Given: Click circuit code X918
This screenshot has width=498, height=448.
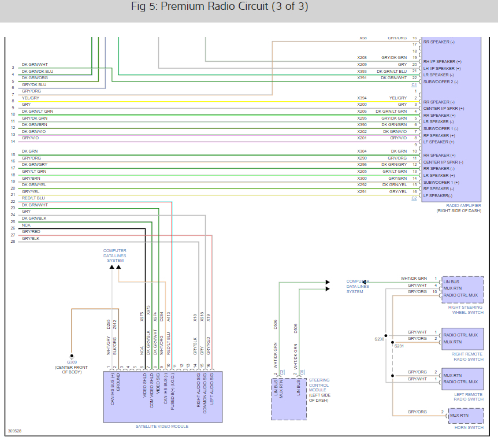Looking at the screenshot, I should [202, 316].
